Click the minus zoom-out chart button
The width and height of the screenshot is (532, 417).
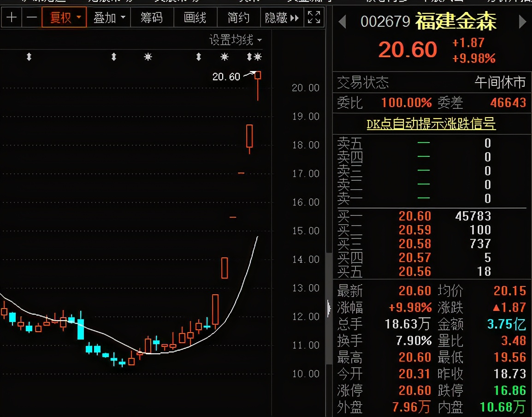pos(31,18)
